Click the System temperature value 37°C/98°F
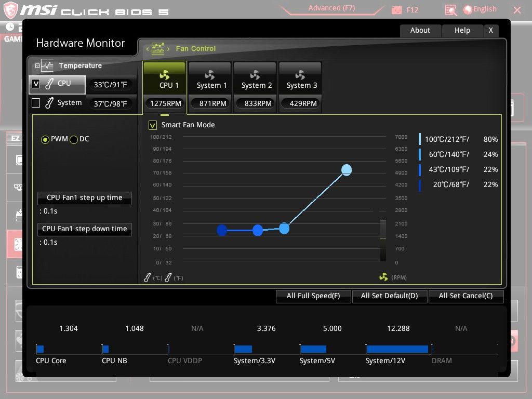532x399 pixels. (x=110, y=104)
